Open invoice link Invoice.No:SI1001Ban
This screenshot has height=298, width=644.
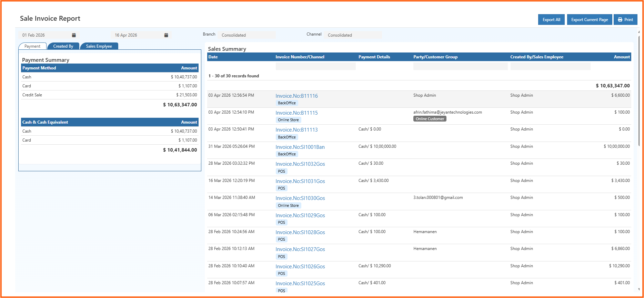click(x=300, y=147)
